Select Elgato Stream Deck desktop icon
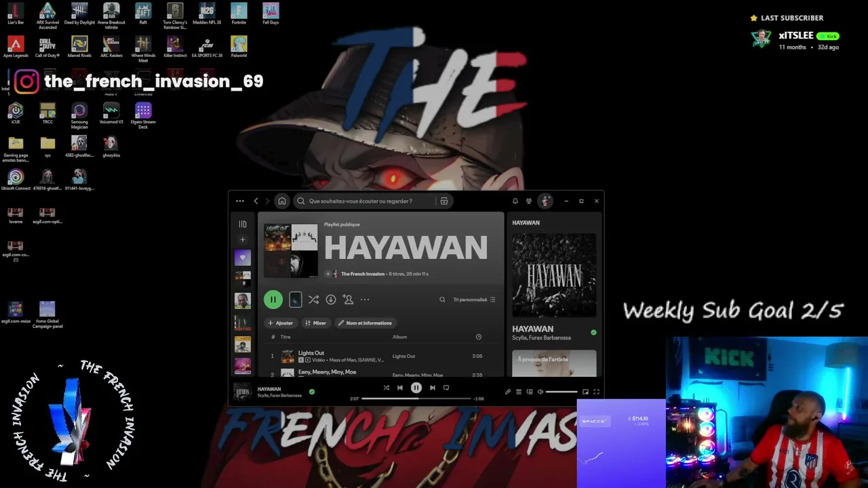The image size is (868, 488). (143, 115)
